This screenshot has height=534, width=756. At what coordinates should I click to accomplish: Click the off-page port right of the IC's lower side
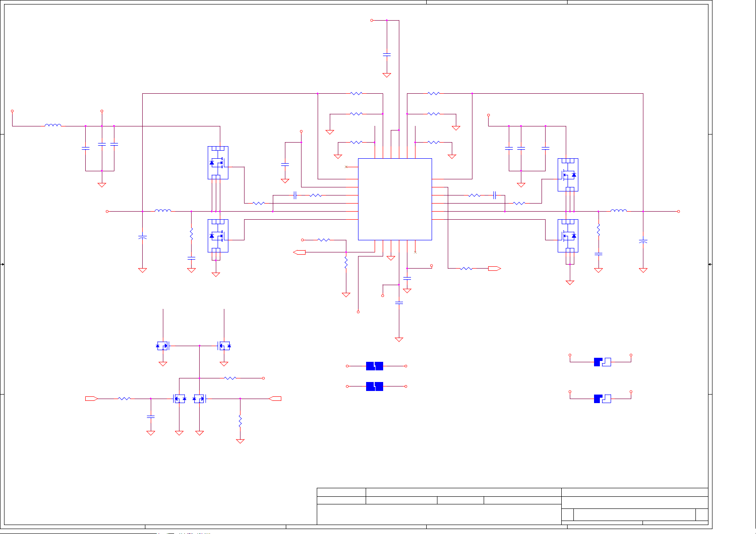pyautogui.click(x=494, y=269)
